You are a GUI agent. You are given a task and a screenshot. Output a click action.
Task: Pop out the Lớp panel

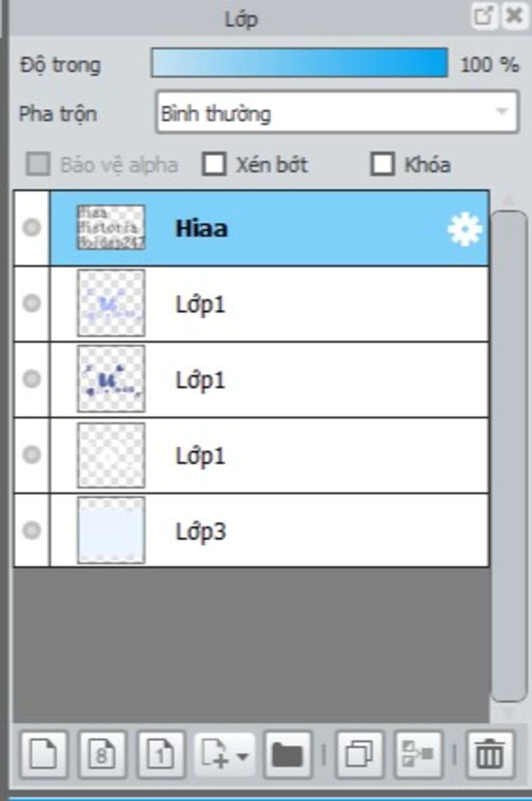(483, 16)
